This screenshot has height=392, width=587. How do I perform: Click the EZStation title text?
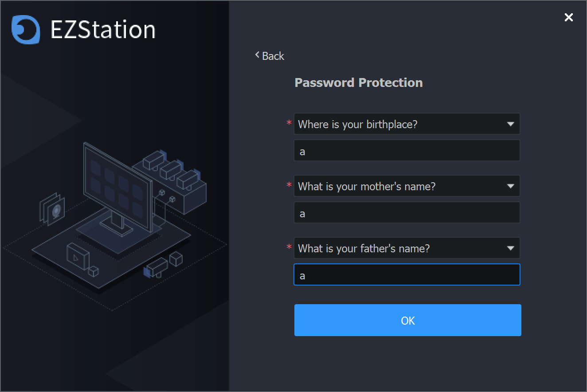tap(103, 30)
